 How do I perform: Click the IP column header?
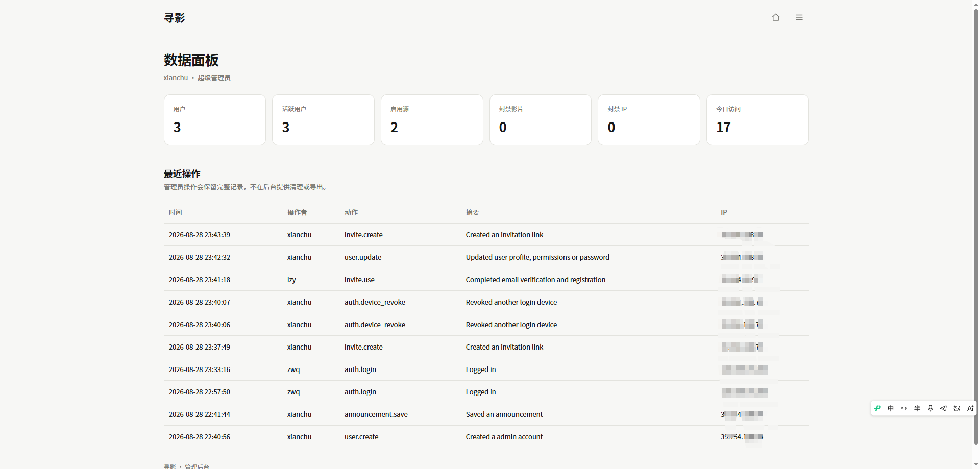pyautogui.click(x=724, y=212)
